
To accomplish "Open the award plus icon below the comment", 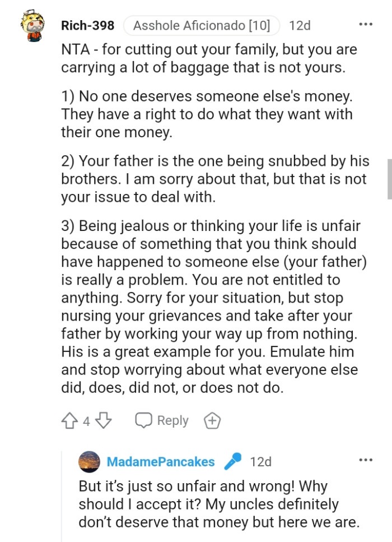I will click(213, 420).
